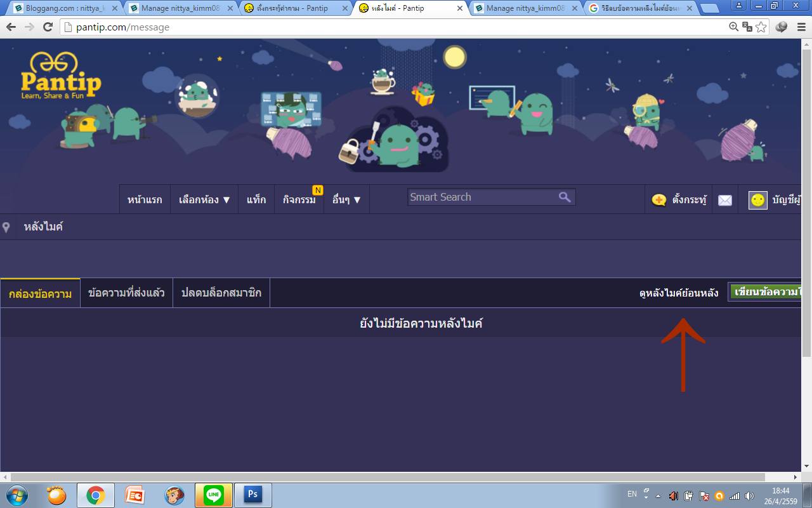812x508 pixels.
Task: Open the บัญชีผู้ใช้ account menu
Action: coord(787,200)
